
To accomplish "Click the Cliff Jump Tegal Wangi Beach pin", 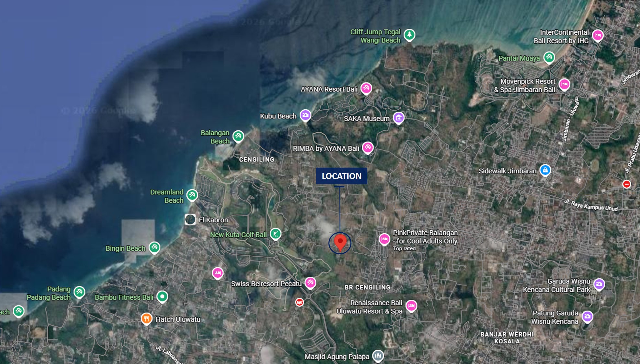I will [409, 35].
